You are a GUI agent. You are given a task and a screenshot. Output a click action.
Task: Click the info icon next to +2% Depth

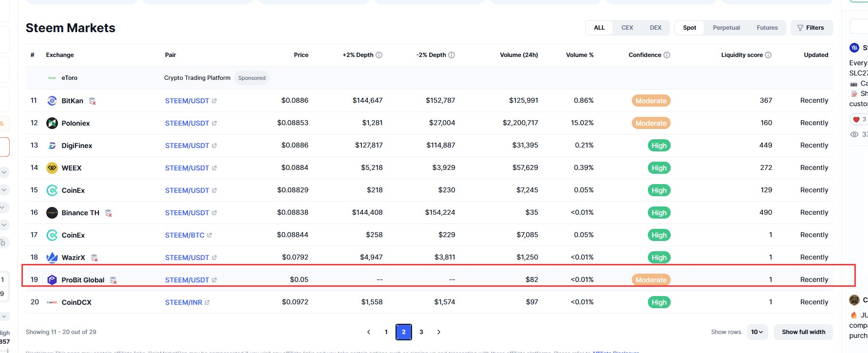pyautogui.click(x=379, y=55)
